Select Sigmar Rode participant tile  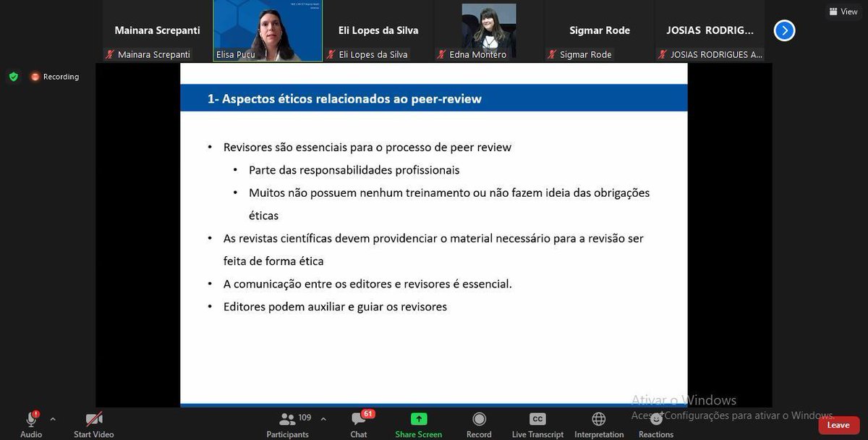pos(600,31)
